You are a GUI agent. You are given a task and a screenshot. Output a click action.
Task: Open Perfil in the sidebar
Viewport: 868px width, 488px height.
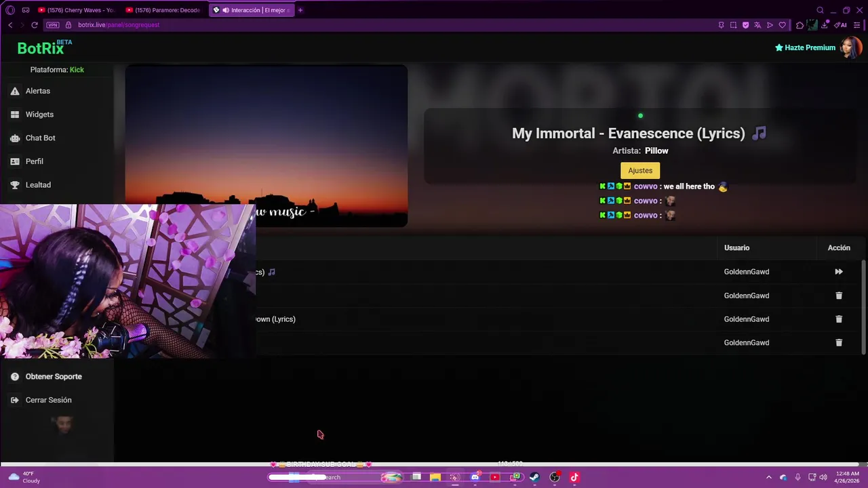[34, 161]
